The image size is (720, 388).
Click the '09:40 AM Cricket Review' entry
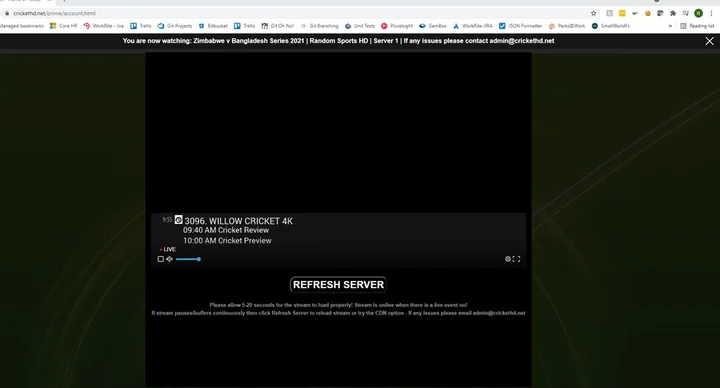[226, 231]
